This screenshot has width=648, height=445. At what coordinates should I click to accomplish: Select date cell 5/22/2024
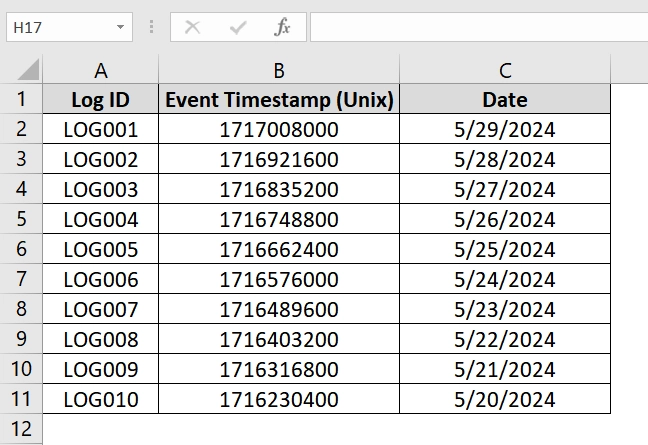tap(505, 339)
